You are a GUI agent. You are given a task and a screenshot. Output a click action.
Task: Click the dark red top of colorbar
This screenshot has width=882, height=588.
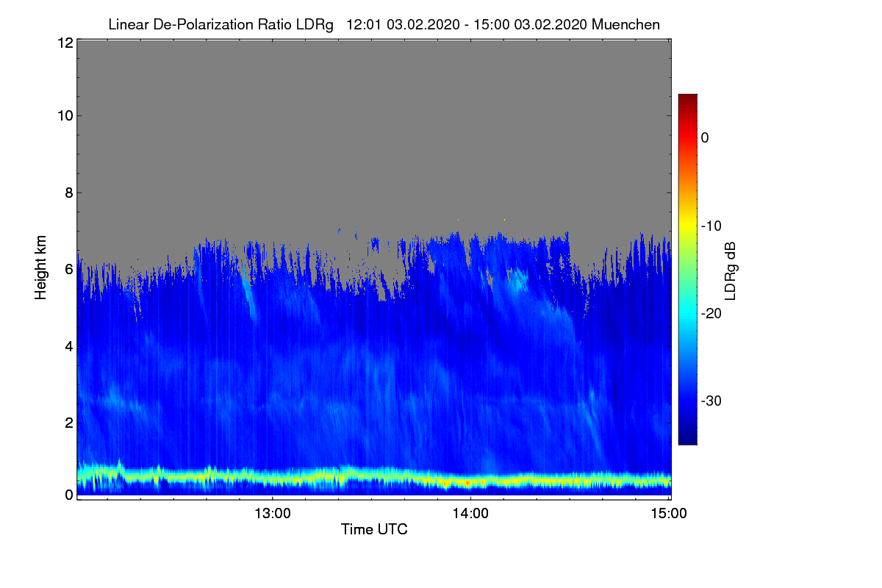(687, 98)
